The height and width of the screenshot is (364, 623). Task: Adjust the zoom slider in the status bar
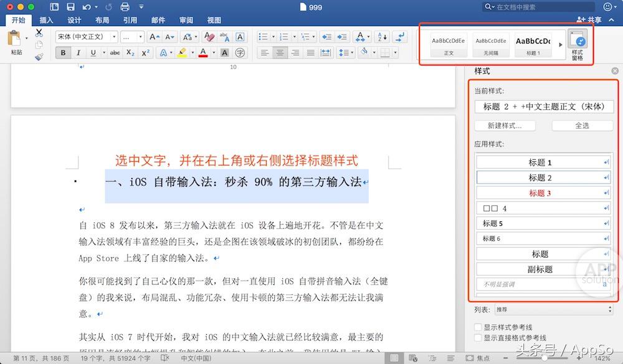tap(545, 358)
